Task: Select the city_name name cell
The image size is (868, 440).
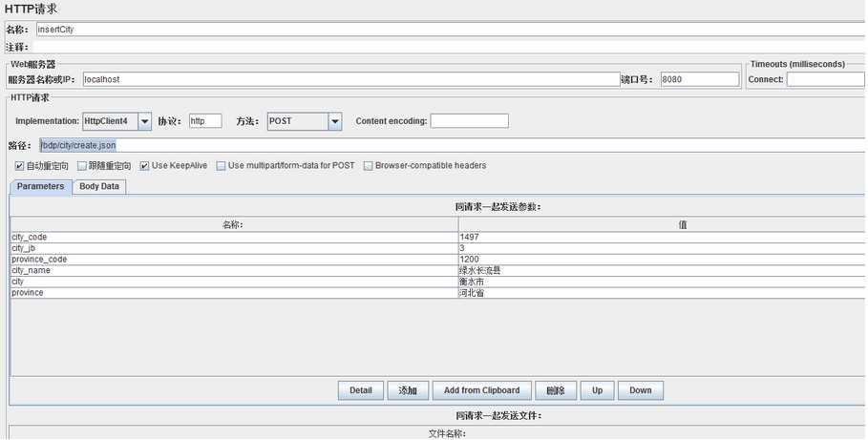Action: pyautogui.click(x=234, y=271)
